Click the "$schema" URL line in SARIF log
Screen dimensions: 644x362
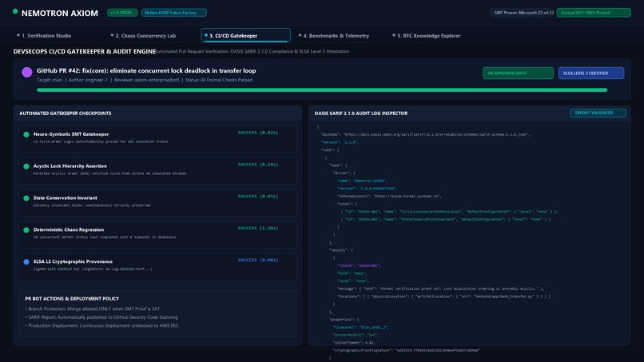[x=426, y=134]
